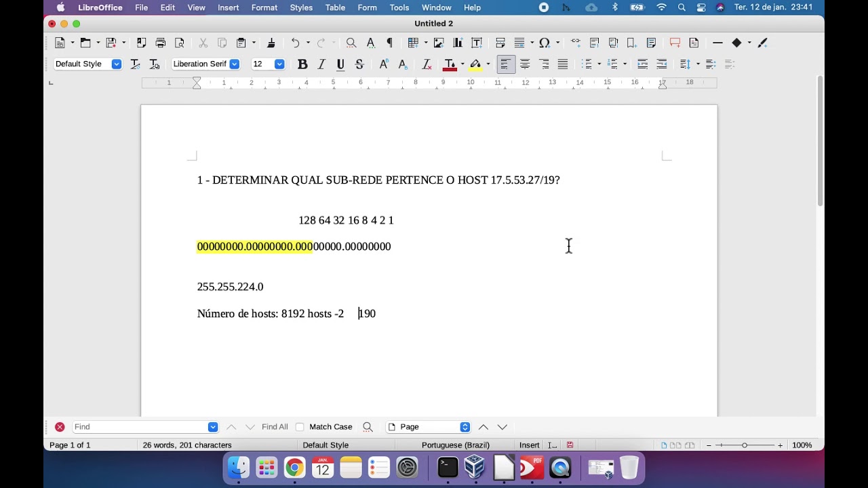Viewport: 868px width, 488px height.
Task: Click the Open file folder icon
Action: click(85, 43)
